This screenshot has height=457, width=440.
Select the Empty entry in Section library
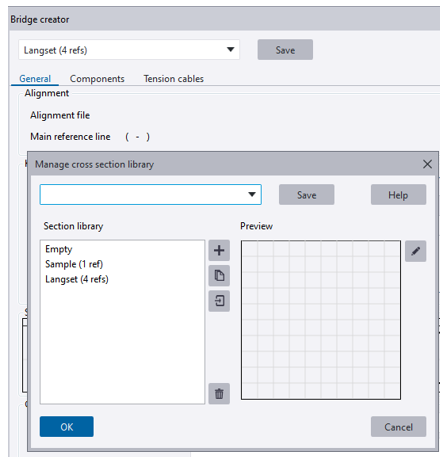pyautogui.click(x=122, y=249)
